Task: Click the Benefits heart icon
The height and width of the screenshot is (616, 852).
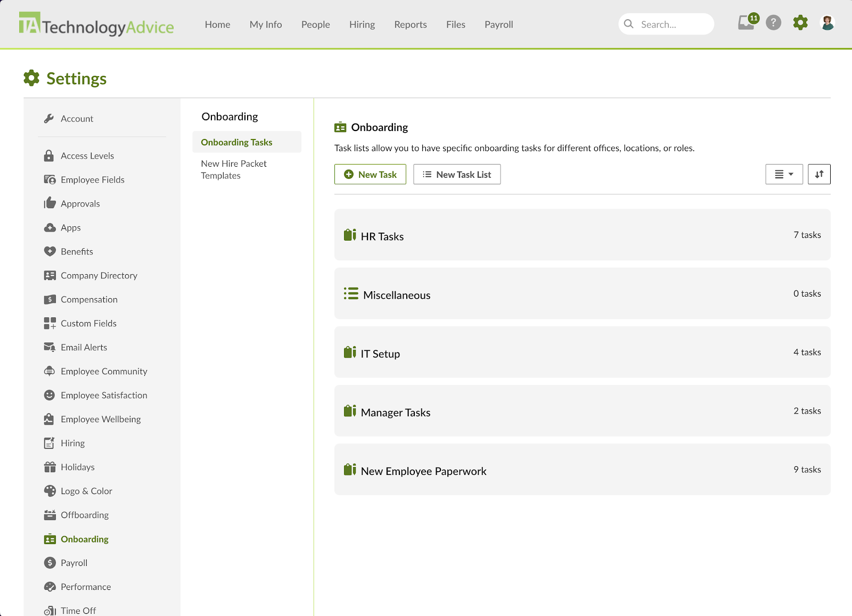Action: [50, 251]
